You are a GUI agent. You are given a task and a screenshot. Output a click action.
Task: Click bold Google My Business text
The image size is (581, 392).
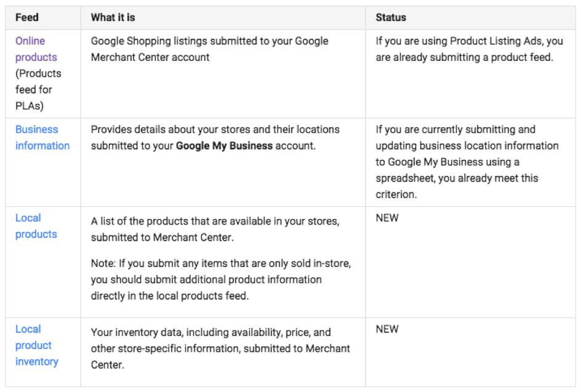click(x=224, y=146)
